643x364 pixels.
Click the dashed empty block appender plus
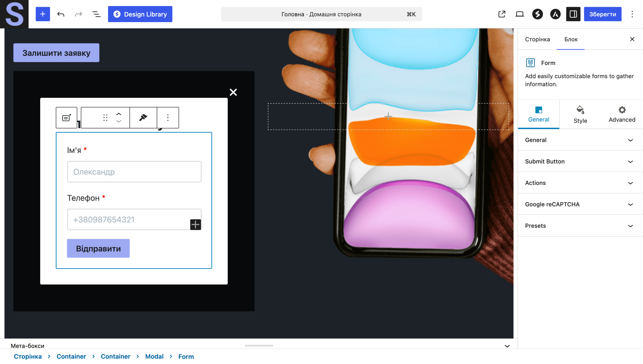coord(388,116)
